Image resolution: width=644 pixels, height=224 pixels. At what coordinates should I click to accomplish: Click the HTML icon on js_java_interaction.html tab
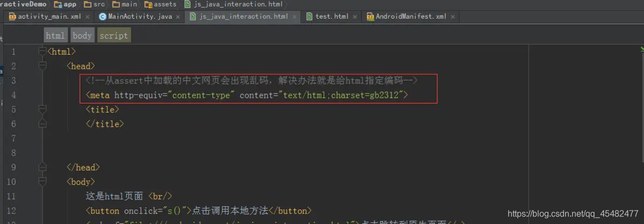click(193, 17)
